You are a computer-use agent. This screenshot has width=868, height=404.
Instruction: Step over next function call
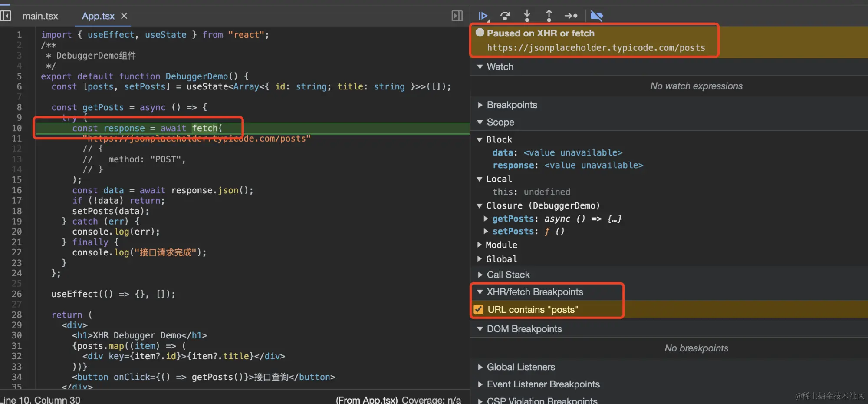[x=505, y=16]
